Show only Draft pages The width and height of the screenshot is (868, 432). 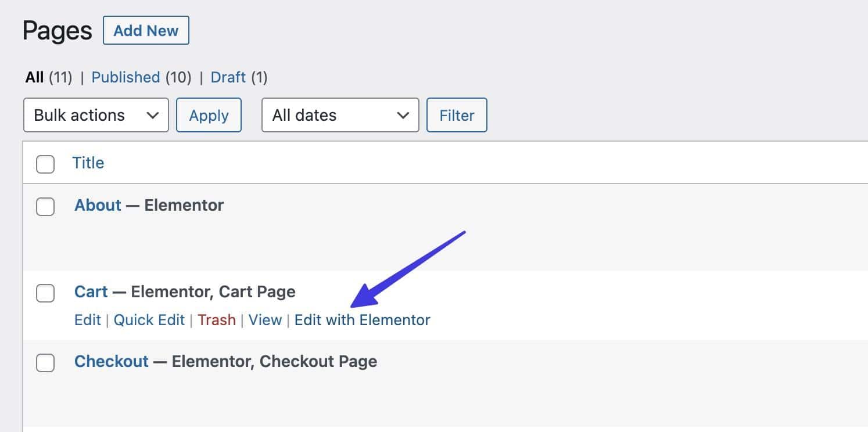[228, 77]
